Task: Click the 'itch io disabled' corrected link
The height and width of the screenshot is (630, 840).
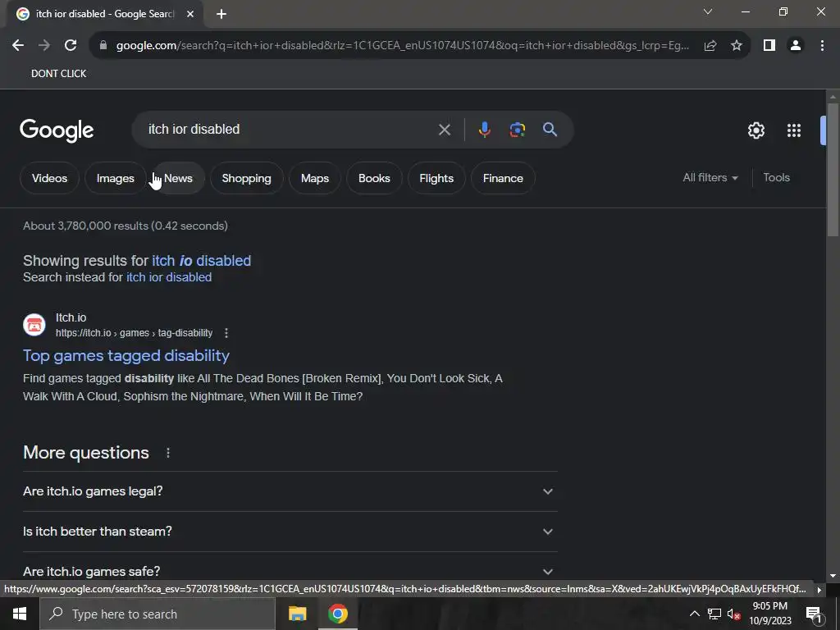Action: coord(202,260)
